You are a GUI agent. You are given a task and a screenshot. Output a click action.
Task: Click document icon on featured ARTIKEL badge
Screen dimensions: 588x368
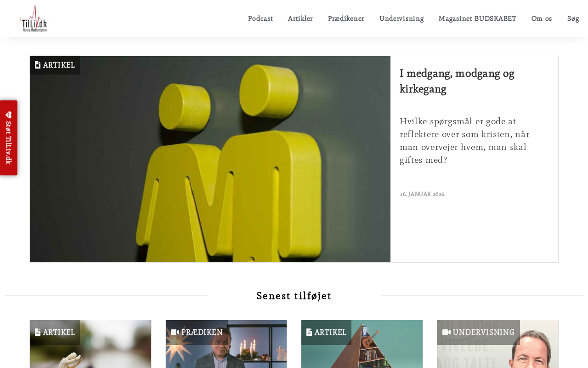point(38,65)
